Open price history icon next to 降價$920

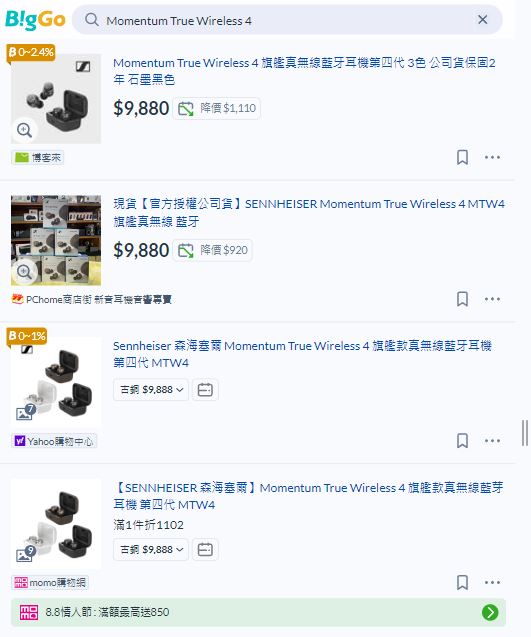186,250
